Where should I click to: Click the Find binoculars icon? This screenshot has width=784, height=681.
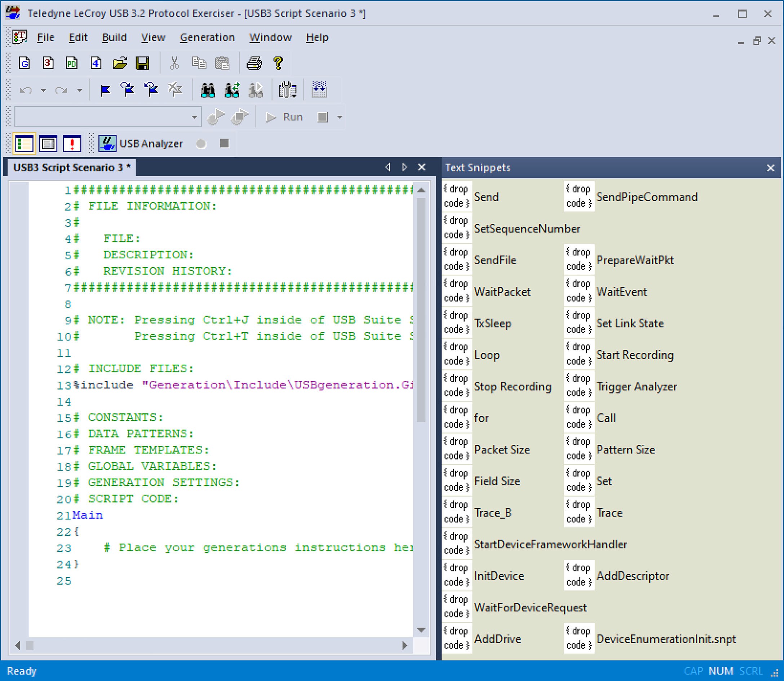208,90
